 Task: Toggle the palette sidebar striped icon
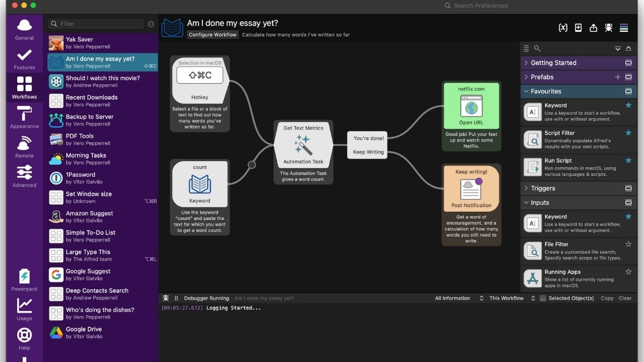pos(624,28)
